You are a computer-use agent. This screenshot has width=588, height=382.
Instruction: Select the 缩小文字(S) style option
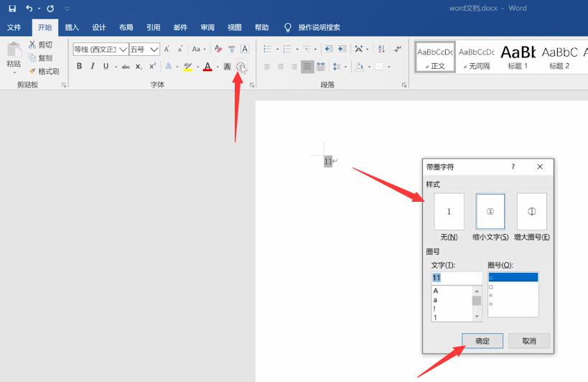point(490,211)
